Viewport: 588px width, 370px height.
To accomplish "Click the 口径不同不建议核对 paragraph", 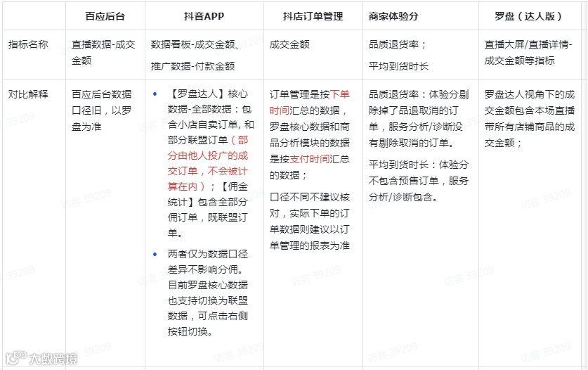I will [x=310, y=221].
